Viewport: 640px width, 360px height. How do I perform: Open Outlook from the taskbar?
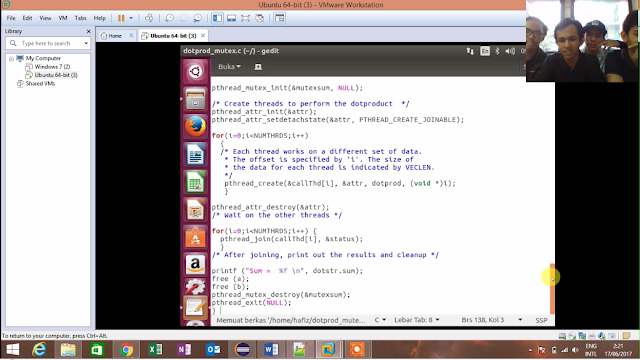(213, 350)
